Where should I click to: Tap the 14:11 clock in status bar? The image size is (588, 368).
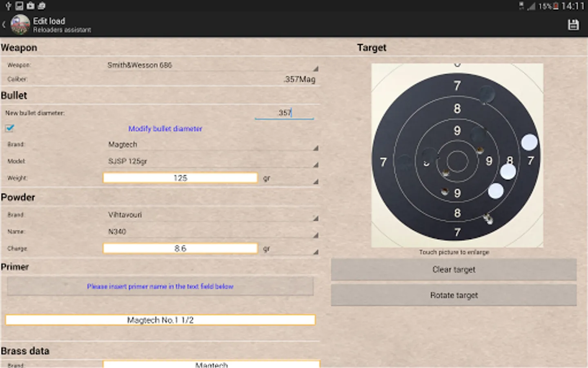click(573, 6)
